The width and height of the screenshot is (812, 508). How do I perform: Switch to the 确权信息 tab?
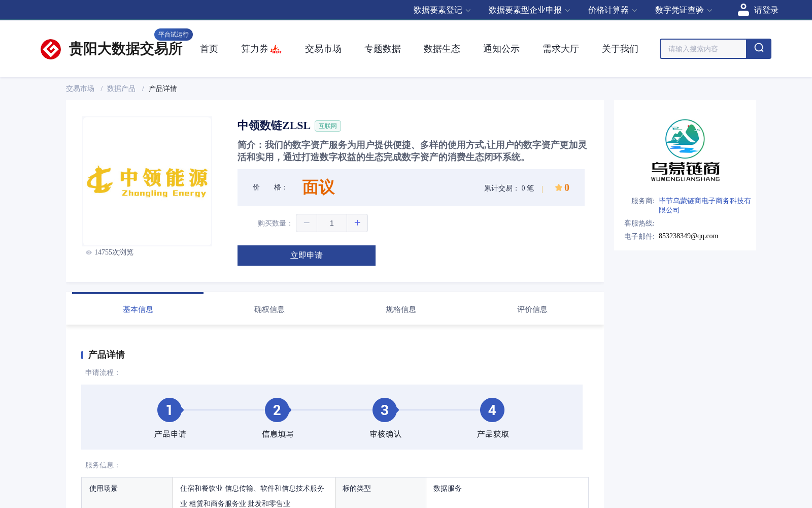click(269, 309)
